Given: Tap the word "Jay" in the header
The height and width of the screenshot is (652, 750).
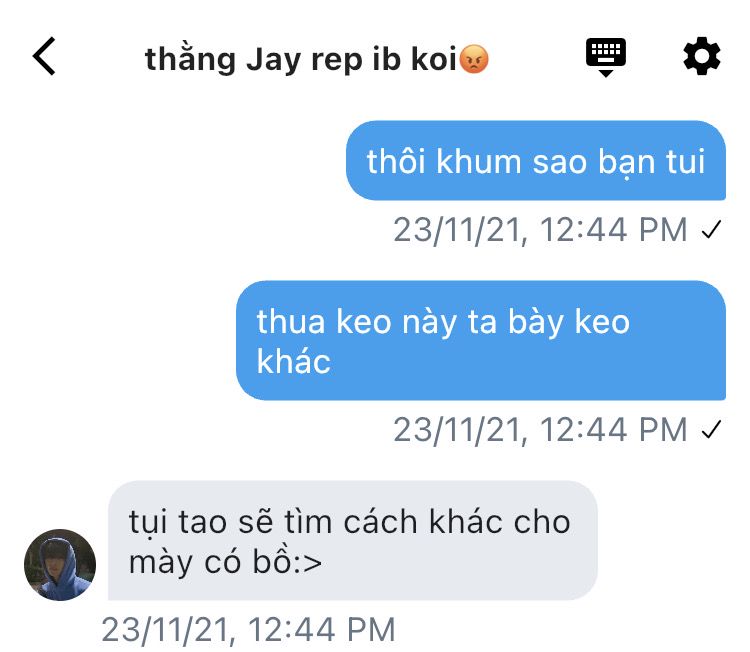Looking at the screenshot, I should (273, 61).
